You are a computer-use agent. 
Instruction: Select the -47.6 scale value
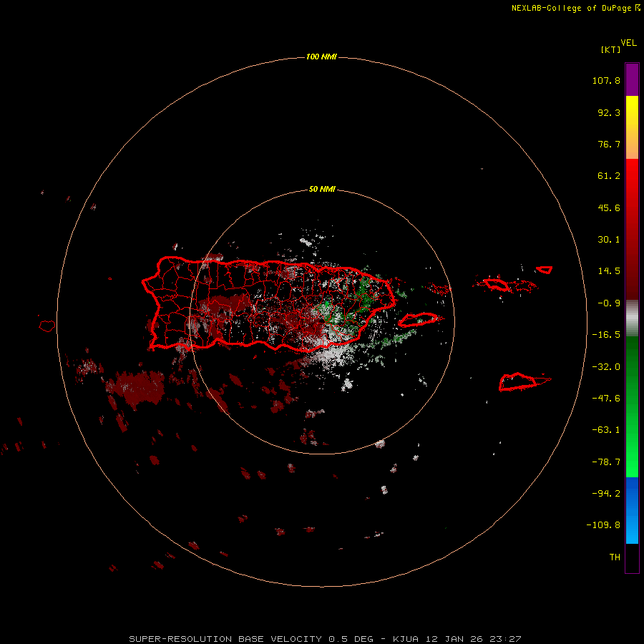(606, 399)
